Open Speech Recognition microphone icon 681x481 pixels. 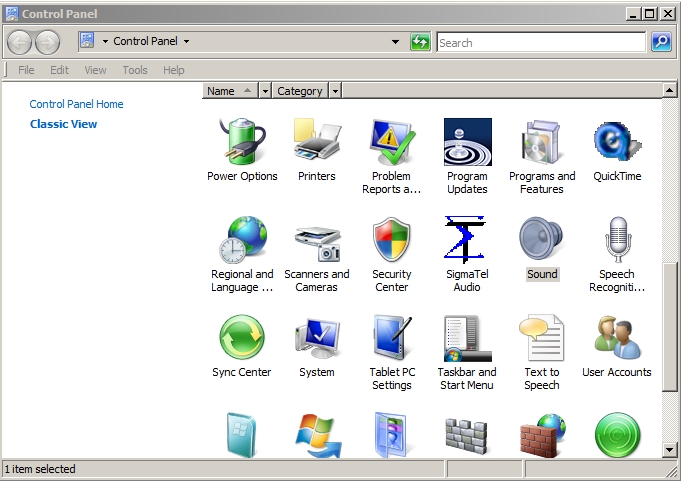[x=617, y=240]
